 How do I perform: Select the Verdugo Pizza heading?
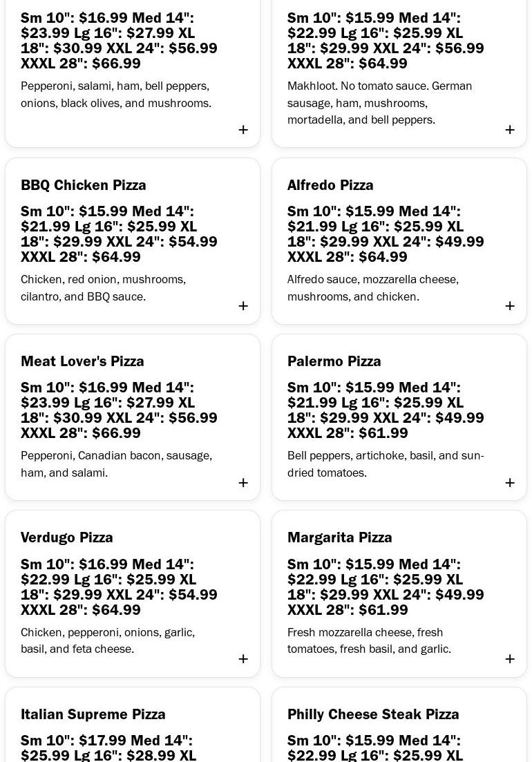tap(67, 537)
